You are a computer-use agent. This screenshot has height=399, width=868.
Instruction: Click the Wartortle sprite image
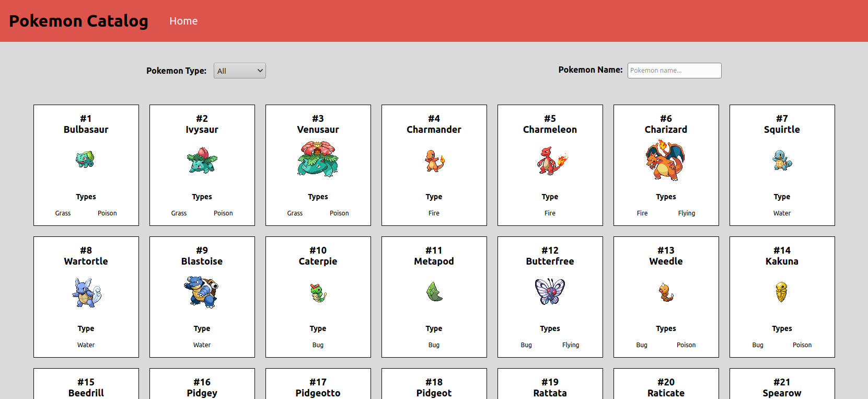[x=86, y=292]
